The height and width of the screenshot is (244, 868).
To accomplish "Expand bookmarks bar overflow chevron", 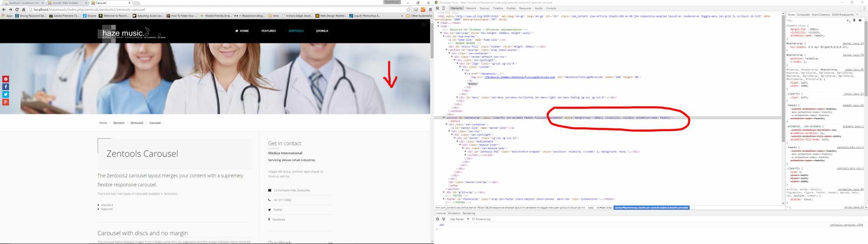I will [x=402, y=16].
